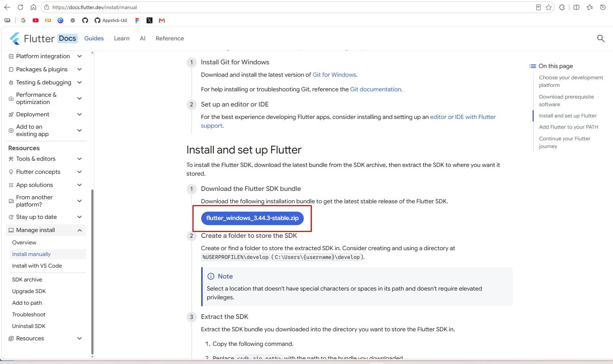Viewport: 613px width, 364px height.
Task: Jump to Download prerequisite software
Action: (x=566, y=101)
